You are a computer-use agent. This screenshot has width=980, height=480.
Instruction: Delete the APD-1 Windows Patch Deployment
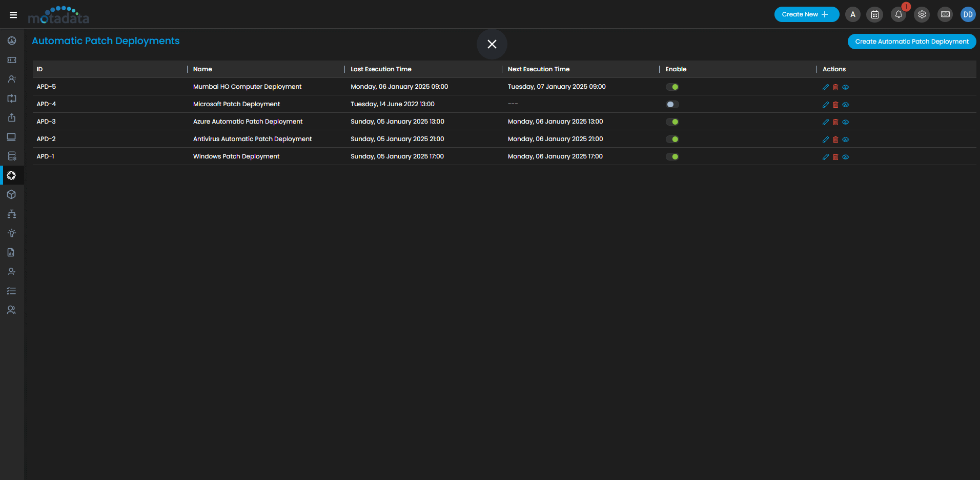[835, 157]
